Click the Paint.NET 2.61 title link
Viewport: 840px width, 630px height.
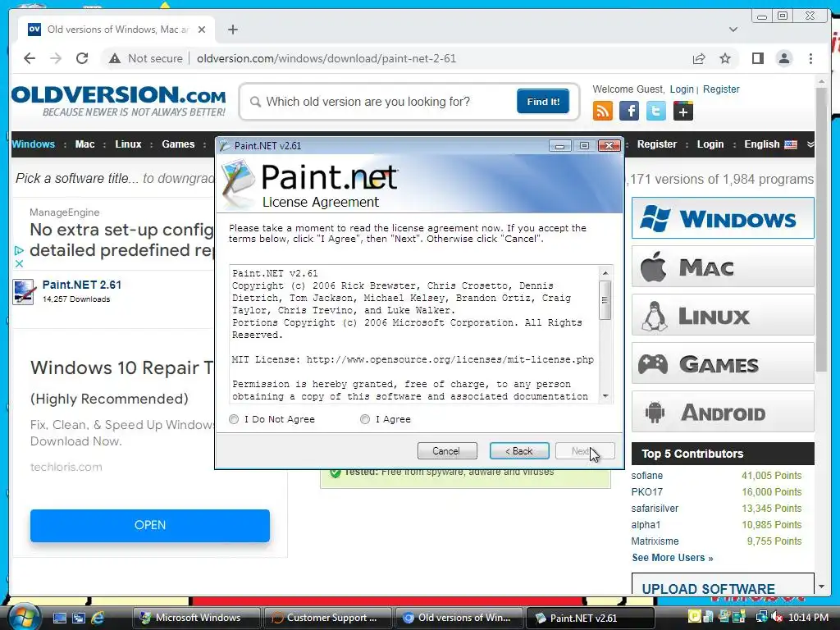click(82, 285)
